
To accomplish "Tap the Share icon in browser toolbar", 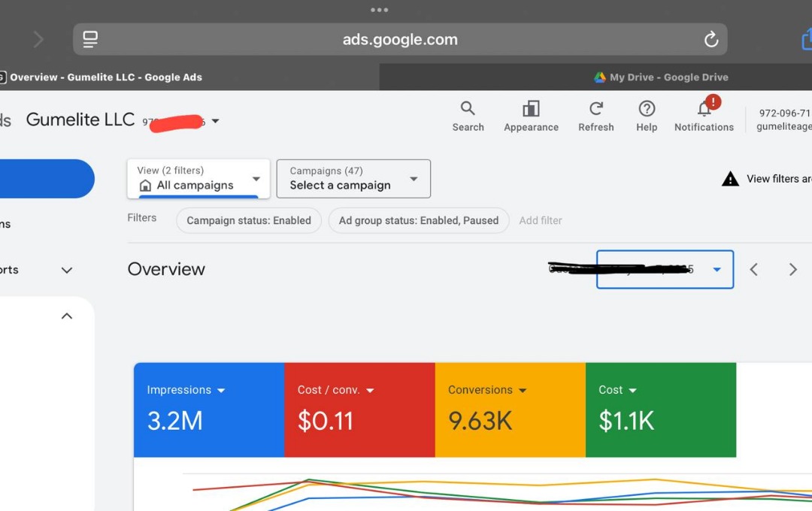I will coord(807,39).
